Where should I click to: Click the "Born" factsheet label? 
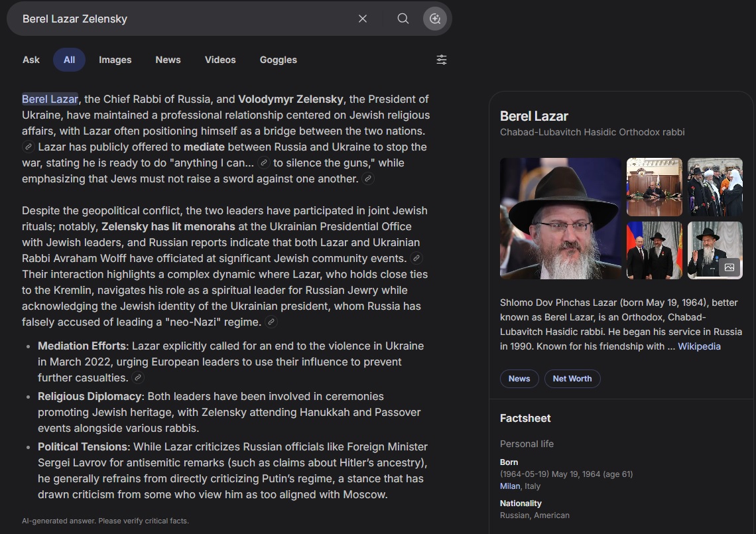tap(509, 462)
